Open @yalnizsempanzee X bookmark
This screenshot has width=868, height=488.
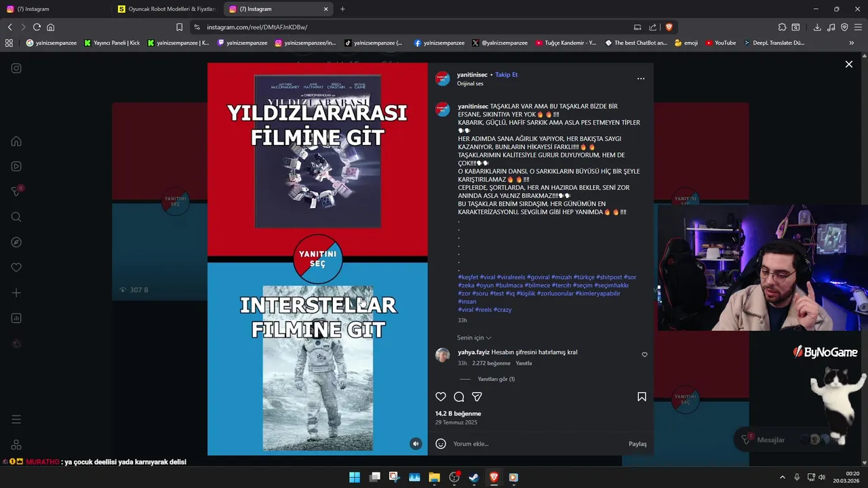pos(500,43)
